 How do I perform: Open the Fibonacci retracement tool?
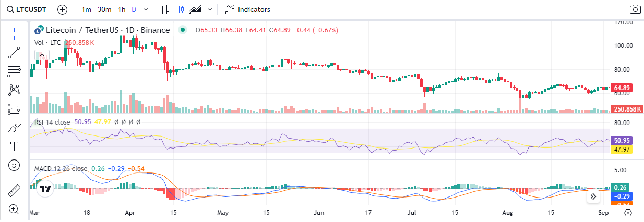coord(14,71)
